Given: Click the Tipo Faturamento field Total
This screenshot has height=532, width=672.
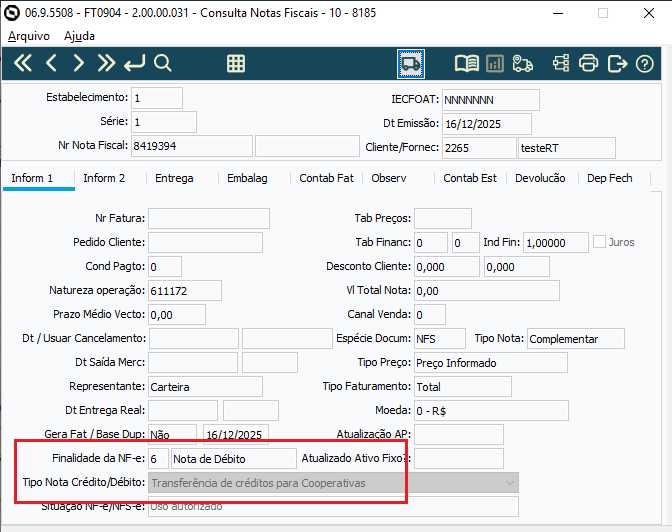Looking at the screenshot, I should (463, 387).
